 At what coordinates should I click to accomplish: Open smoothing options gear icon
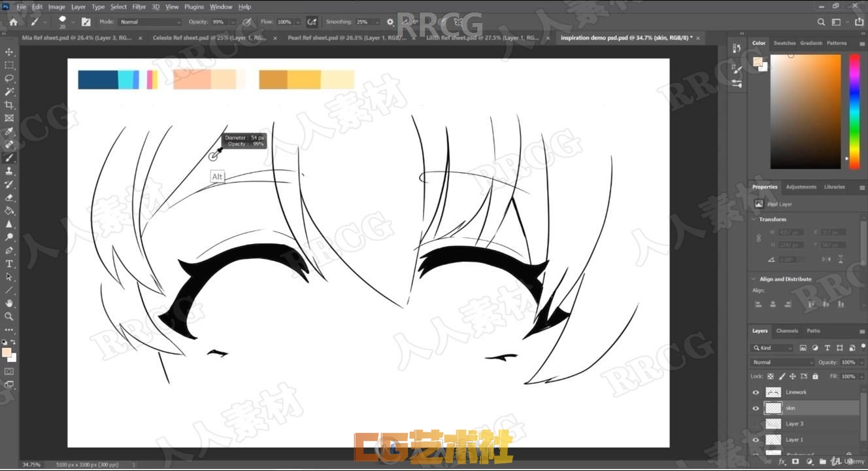tap(390, 22)
